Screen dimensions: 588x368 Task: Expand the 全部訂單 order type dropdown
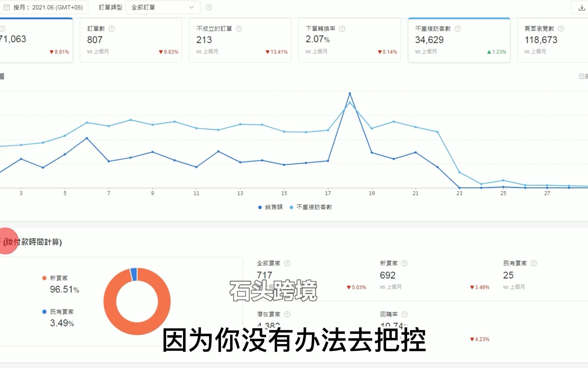coord(163,7)
